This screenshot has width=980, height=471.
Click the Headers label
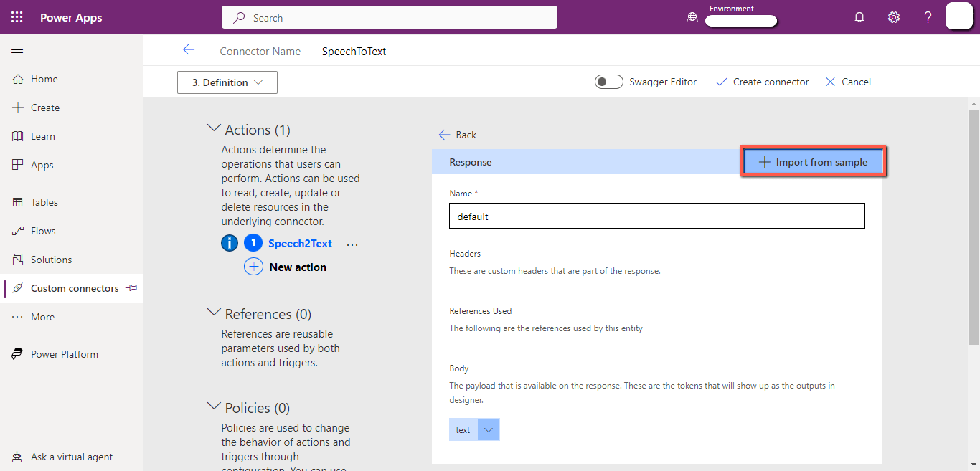point(465,254)
